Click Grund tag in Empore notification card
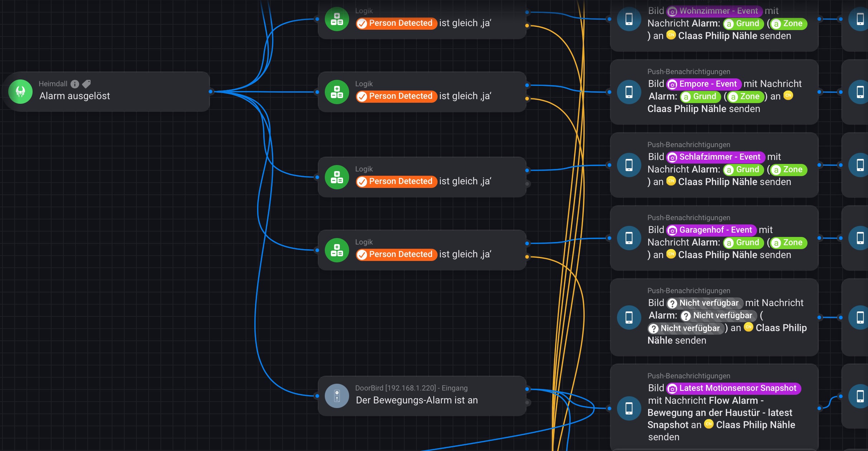The image size is (868, 451). pos(700,97)
